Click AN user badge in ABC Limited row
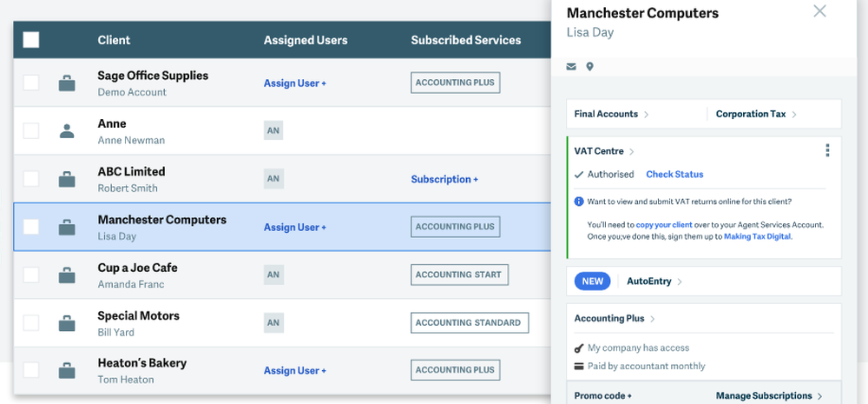Image resolution: width=868 pixels, height=404 pixels. coord(273,179)
